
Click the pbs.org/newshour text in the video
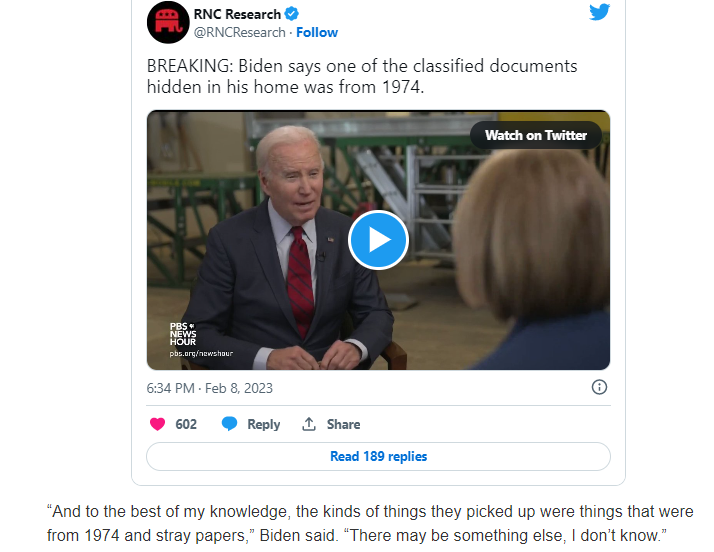click(201, 353)
